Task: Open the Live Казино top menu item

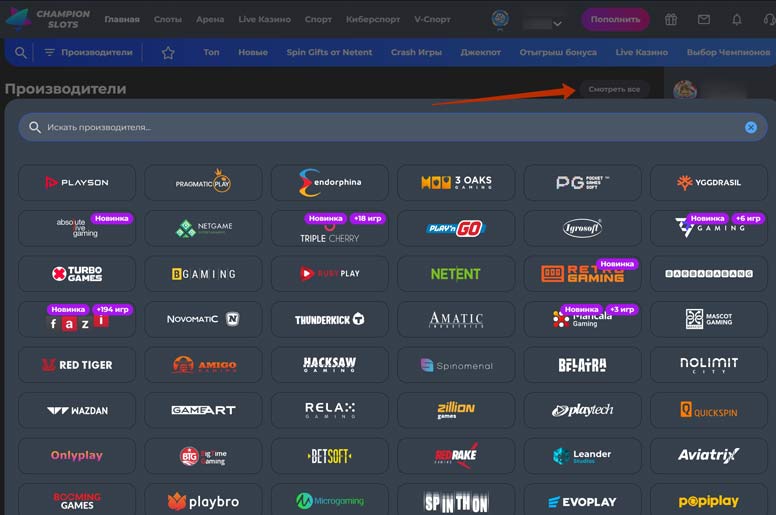Action: (265, 19)
